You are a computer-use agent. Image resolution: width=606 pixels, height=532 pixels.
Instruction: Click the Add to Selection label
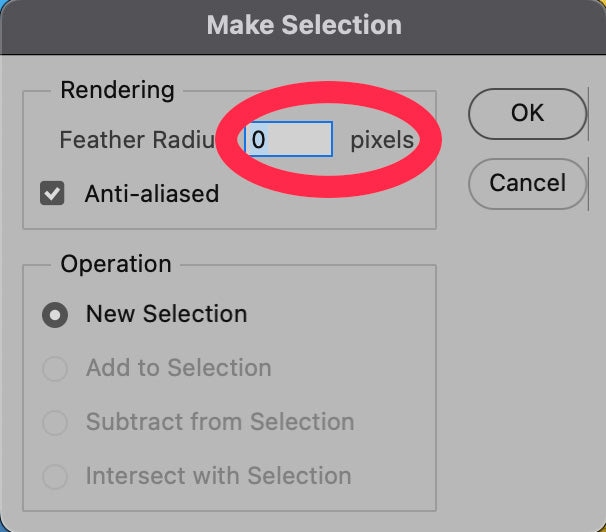pyautogui.click(x=178, y=368)
